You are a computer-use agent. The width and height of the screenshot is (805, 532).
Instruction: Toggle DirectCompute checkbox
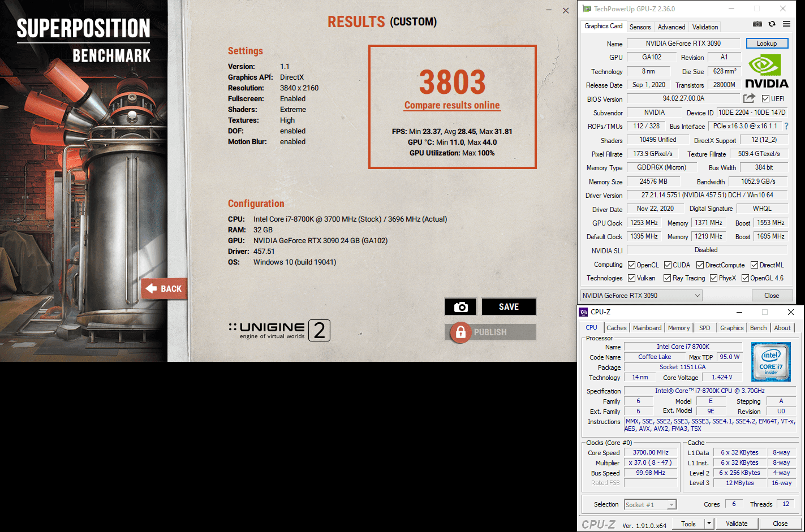[700, 265]
